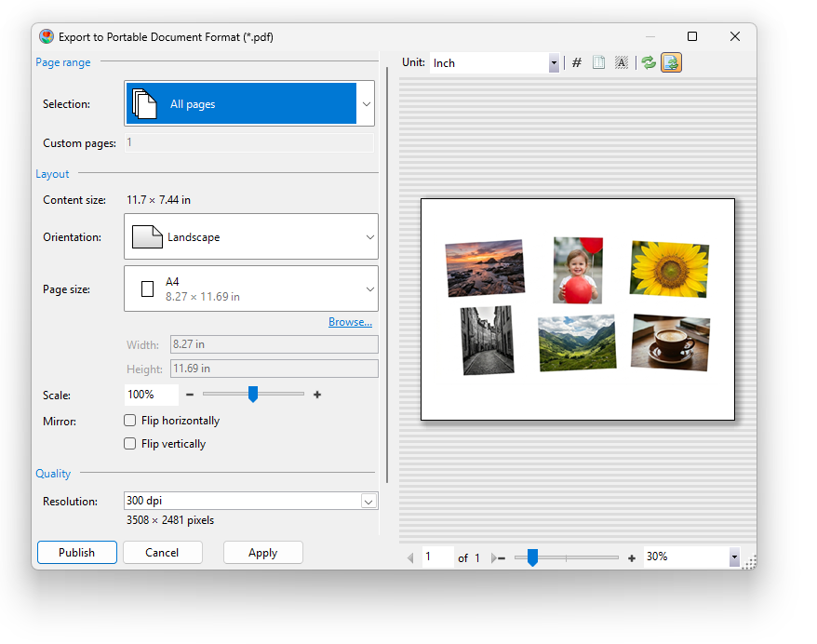Screen dimensions: 817x644
Task: Click plus icon beside the Scale slider
Action: [x=317, y=395]
